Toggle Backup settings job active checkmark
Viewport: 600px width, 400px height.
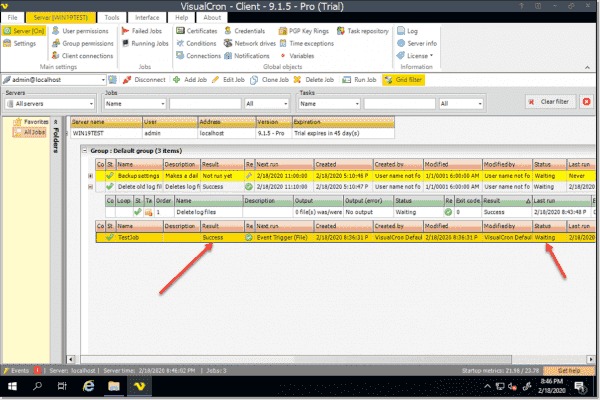110,176
